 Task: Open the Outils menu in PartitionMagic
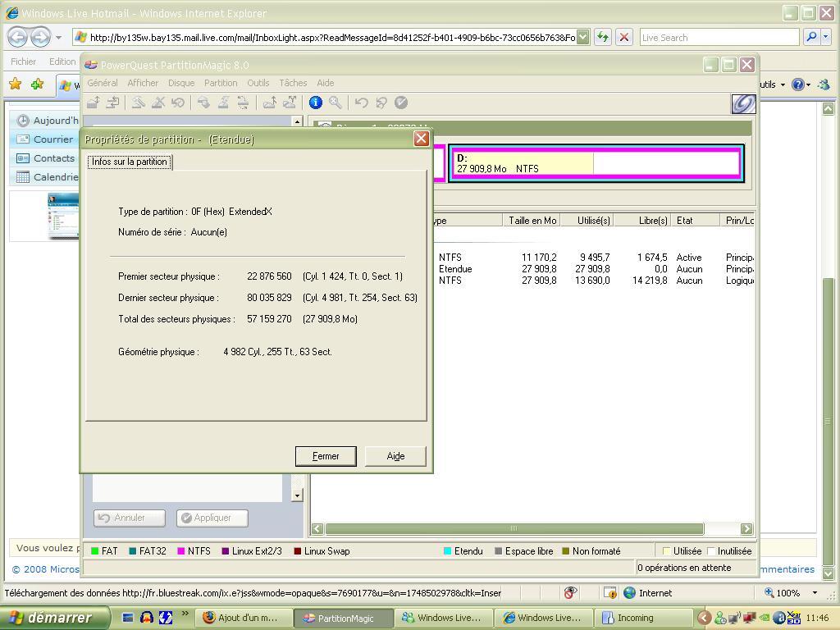point(258,83)
